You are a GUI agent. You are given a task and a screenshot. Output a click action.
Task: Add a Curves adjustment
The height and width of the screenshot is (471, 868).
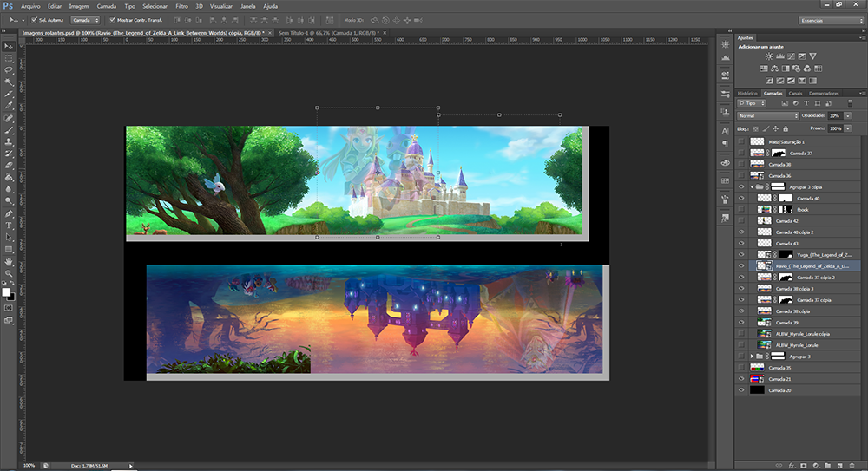[x=791, y=56]
